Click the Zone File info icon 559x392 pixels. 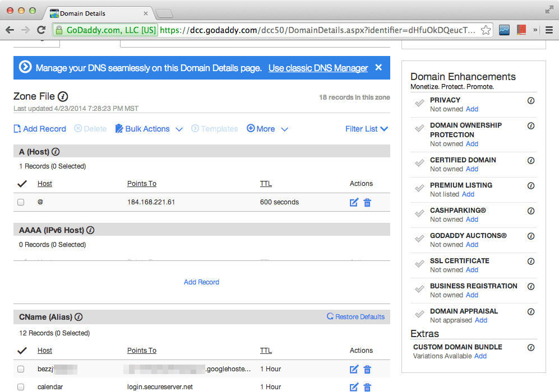[x=63, y=97]
